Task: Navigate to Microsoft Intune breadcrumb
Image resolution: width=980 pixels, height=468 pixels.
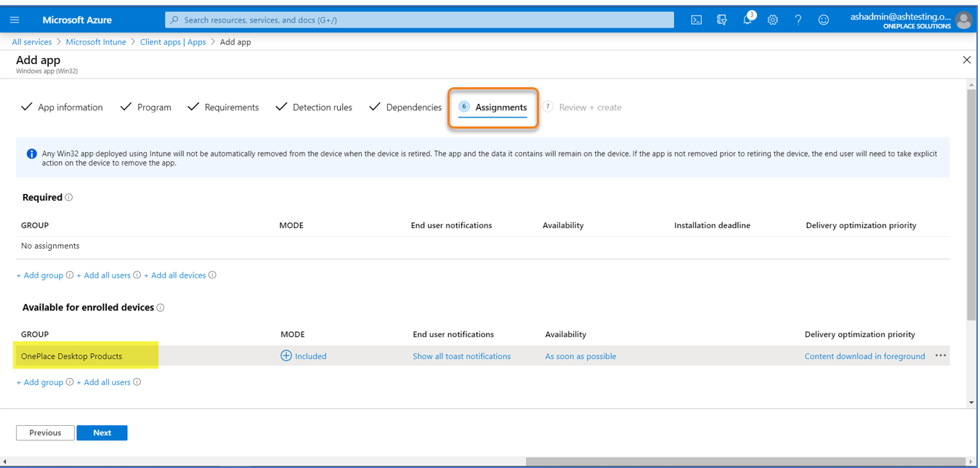Action: point(96,42)
